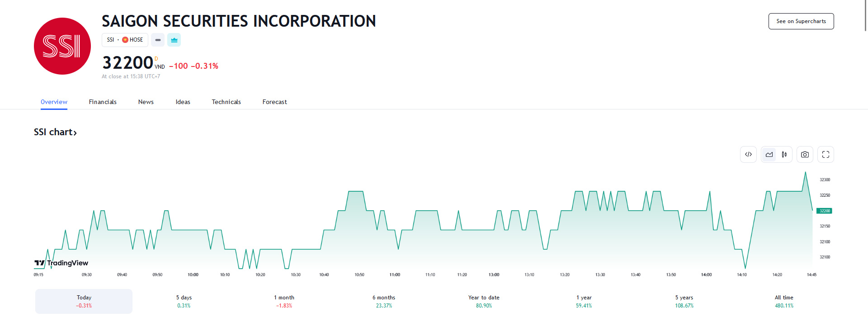
Task: Open the chart in fullscreen mode
Action: point(826,155)
